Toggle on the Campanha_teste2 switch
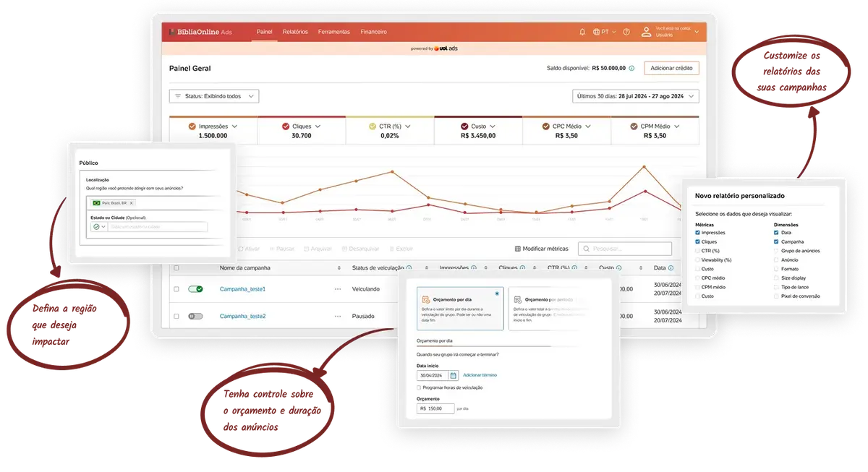 (x=195, y=316)
